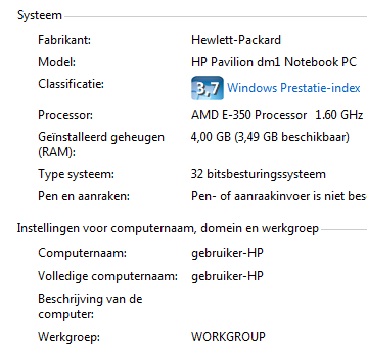Click the 4,00 GB installed memory value
The image size is (380, 362).
[270, 137]
